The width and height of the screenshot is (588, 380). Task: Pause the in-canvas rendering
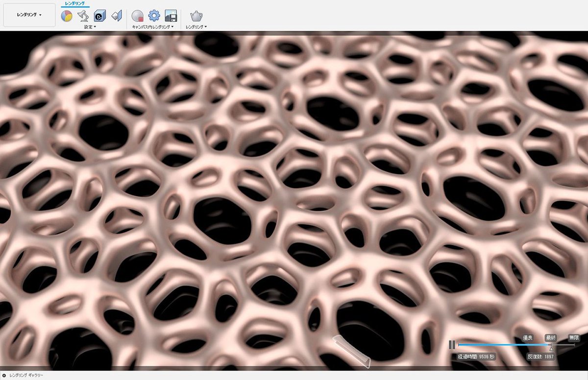point(452,345)
